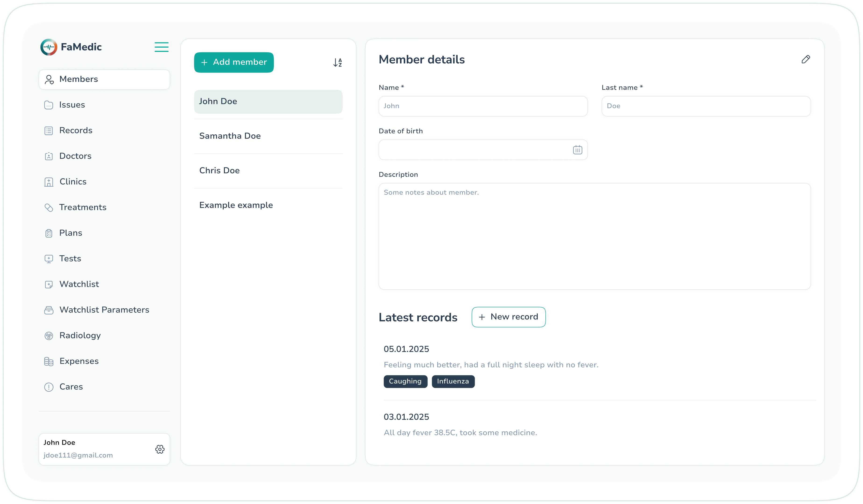Viewport: 863px width, 504px height.
Task: Open the Members section
Action: point(104,79)
